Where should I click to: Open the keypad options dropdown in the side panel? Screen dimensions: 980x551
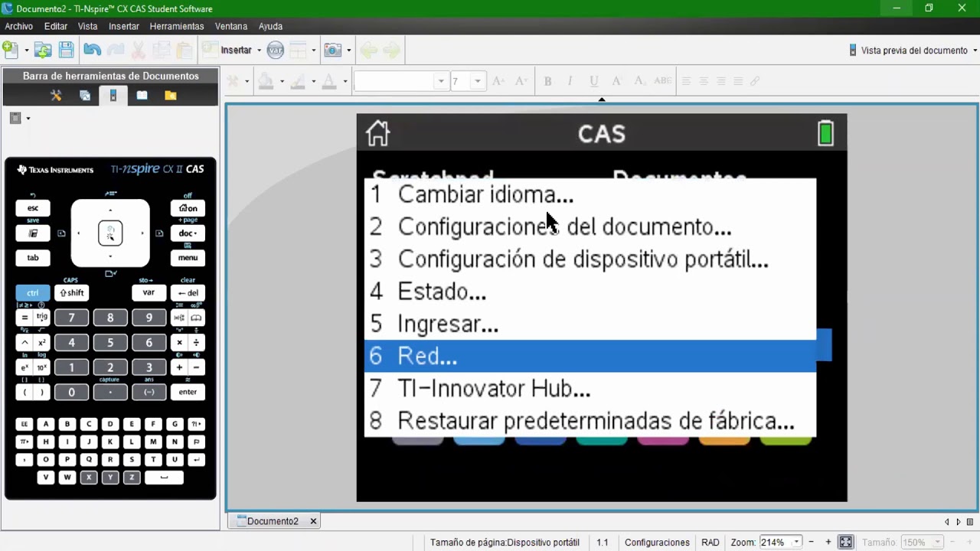[28, 118]
